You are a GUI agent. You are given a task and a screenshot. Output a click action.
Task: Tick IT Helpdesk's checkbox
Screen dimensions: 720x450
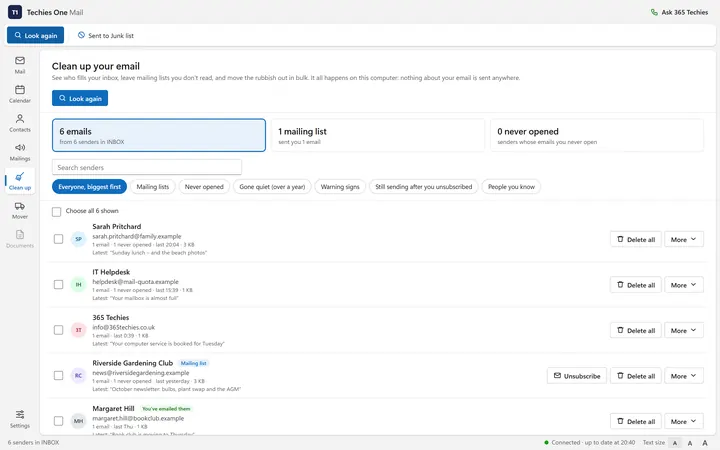click(x=58, y=284)
